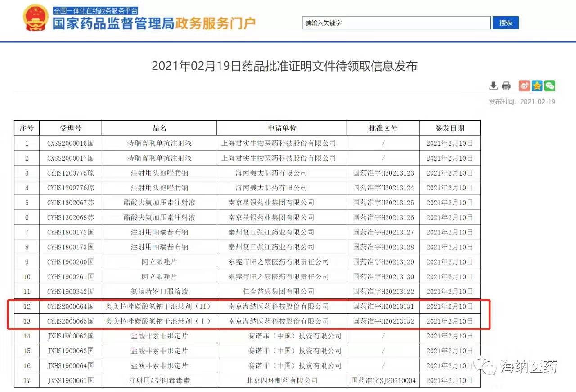
Task: Click acceptance number CYHS1900342国
Action: 71,292
